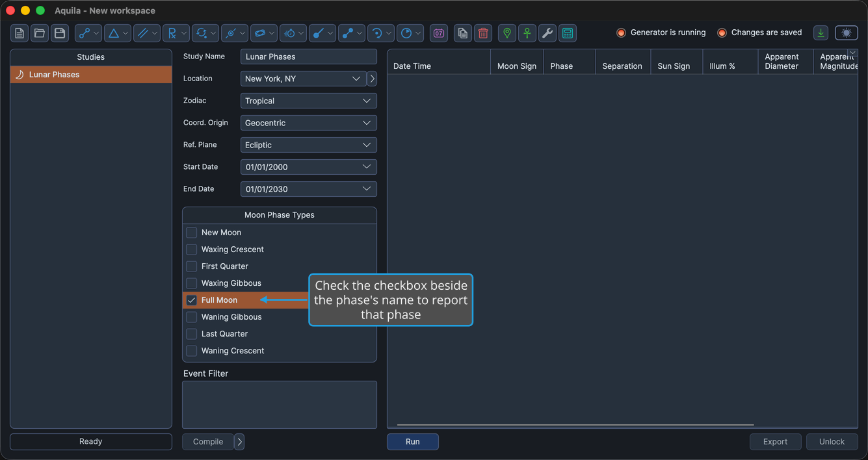Click the new document toolbar icon
Viewport: 868px width, 460px height.
click(20, 33)
